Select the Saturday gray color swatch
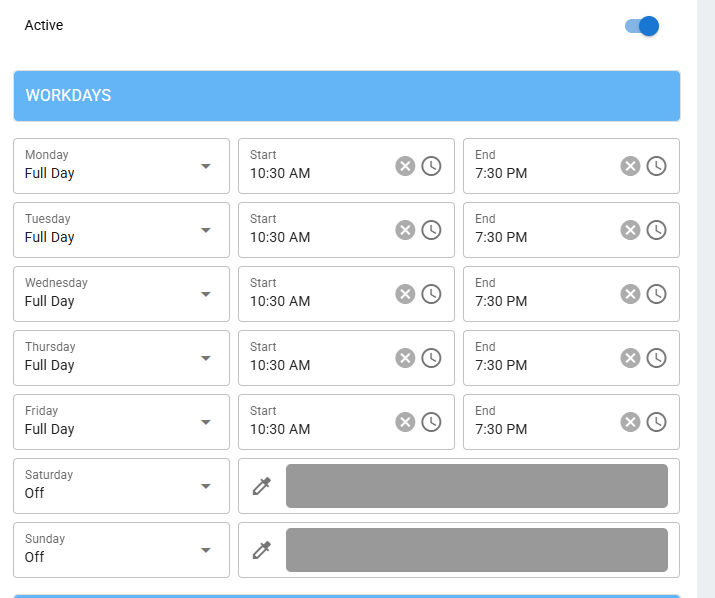715x598 pixels. pyautogui.click(x=477, y=486)
